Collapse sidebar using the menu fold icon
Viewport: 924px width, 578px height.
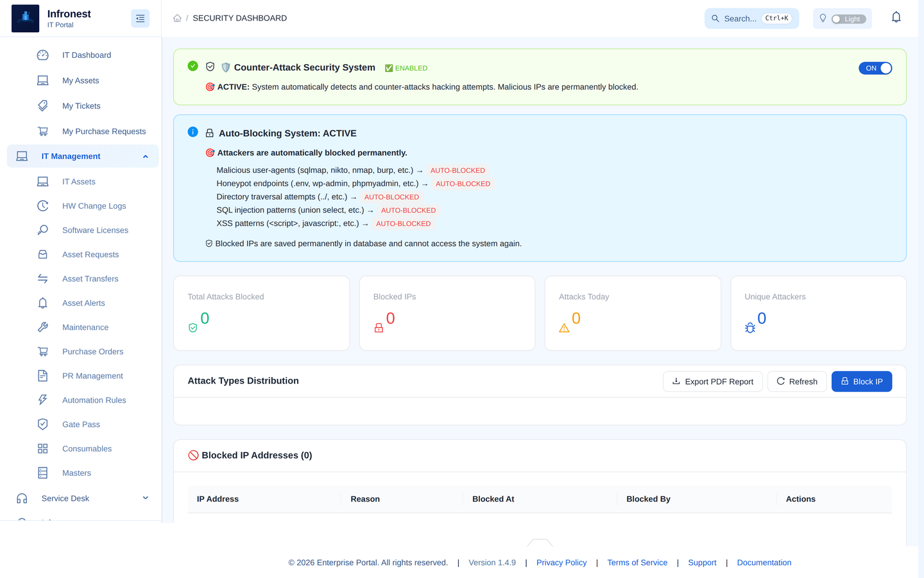pyautogui.click(x=140, y=19)
